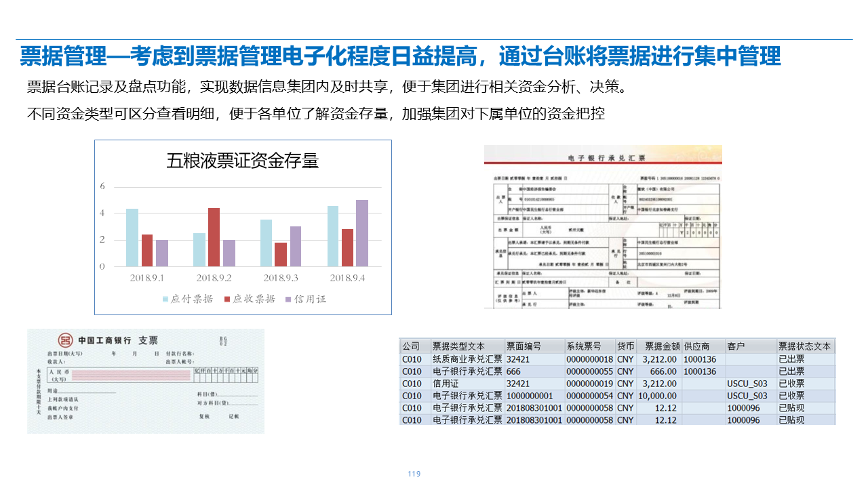
Task: Click the red 应收票据 bar for 2018.9.2
Action: click(214, 237)
